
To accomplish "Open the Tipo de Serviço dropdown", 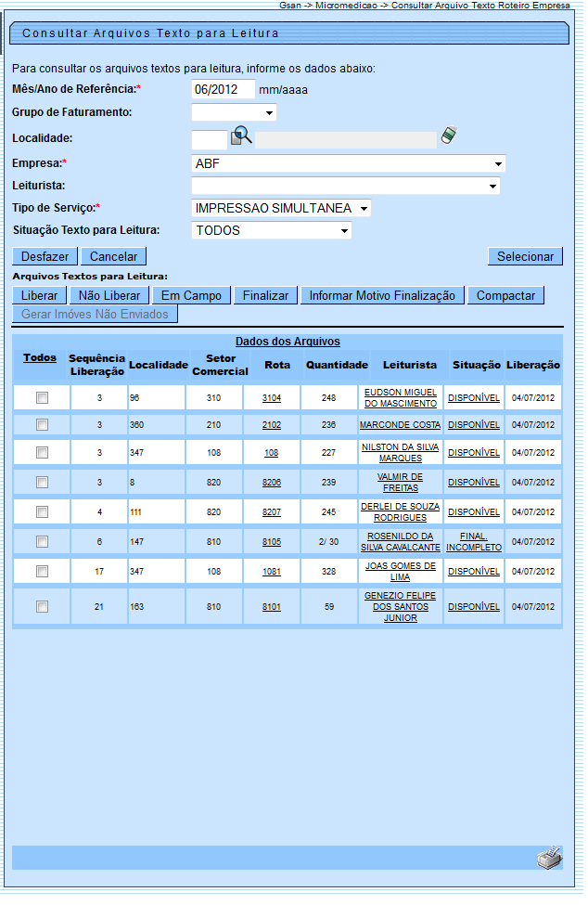I will coord(281,208).
